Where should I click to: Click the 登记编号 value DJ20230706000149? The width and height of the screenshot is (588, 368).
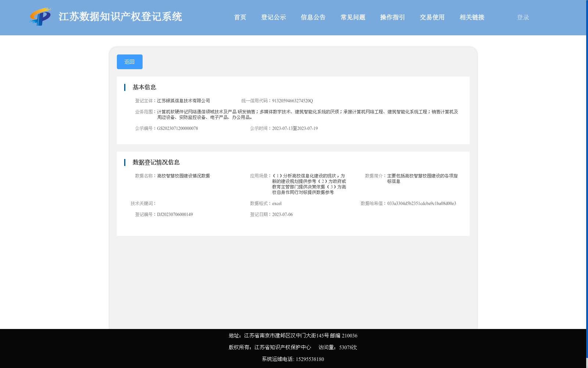point(175,215)
